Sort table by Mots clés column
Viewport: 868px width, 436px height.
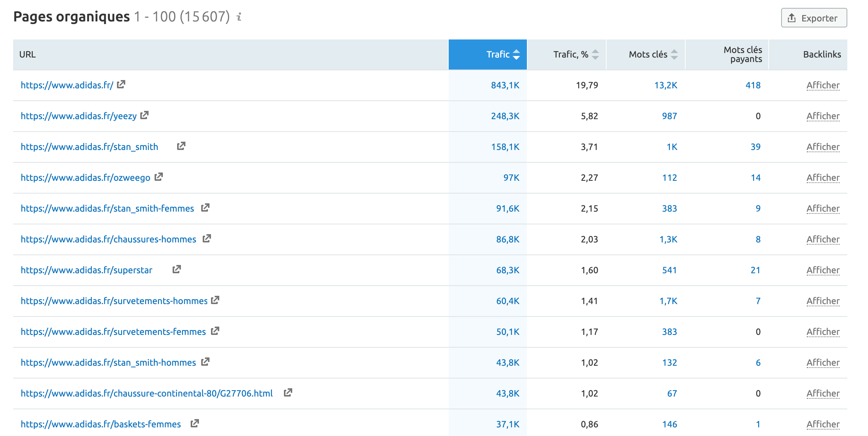pos(646,54)
